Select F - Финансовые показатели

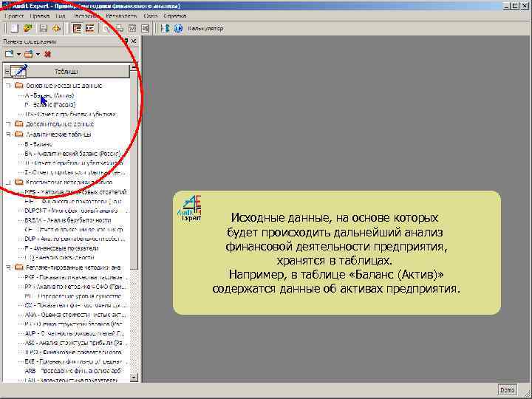point(62,248)
